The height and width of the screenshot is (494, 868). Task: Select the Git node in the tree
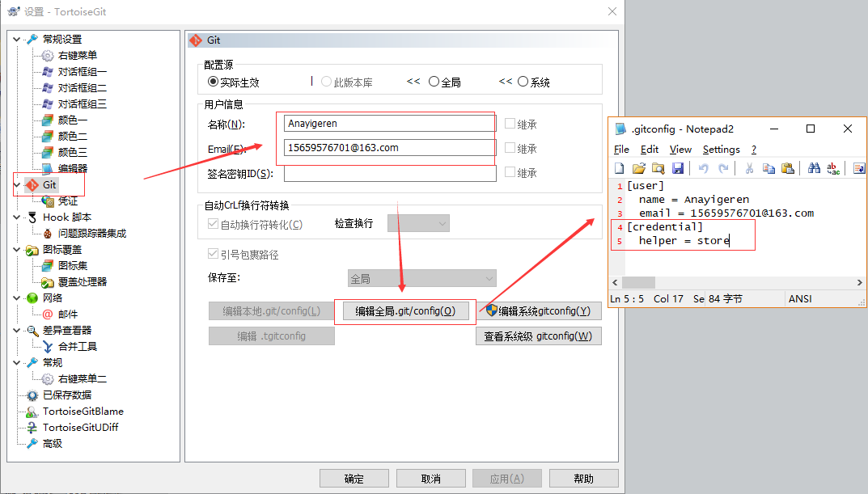[x=49, y=185]
